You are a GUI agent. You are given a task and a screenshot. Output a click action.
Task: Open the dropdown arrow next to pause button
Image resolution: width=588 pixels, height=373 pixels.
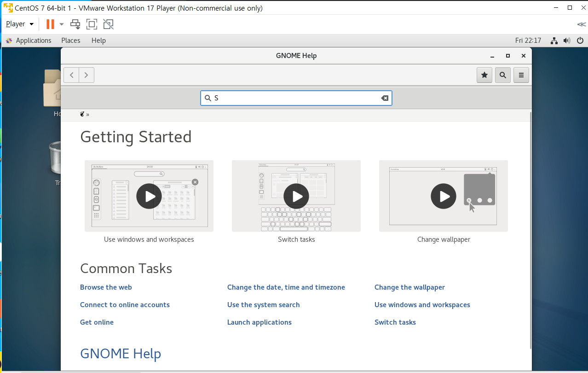[62, 24]
